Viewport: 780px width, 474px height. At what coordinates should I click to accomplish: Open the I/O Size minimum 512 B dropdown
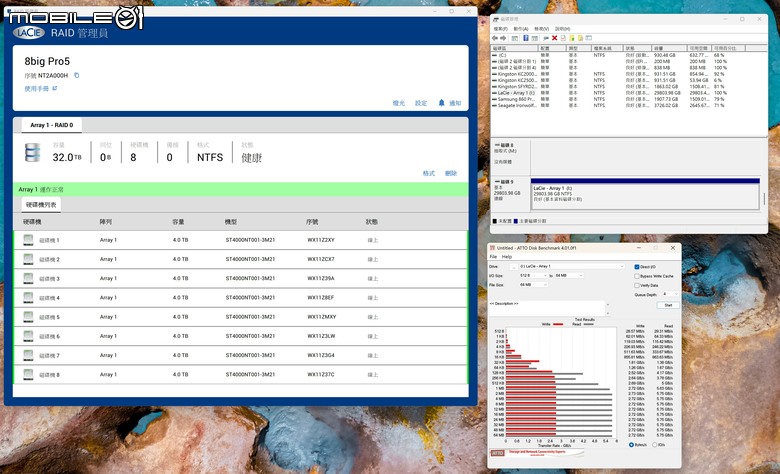(x=533, y=276)
